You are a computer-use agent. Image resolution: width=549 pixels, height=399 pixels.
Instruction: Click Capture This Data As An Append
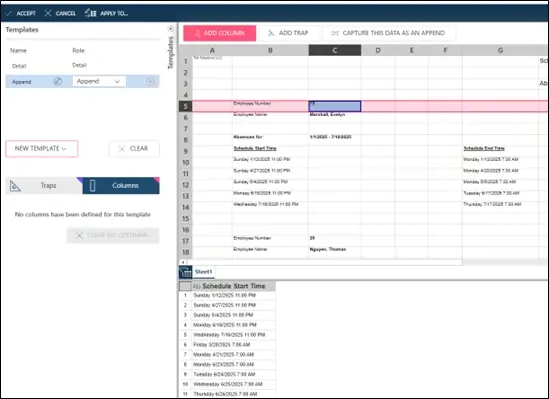pos(388,33)
